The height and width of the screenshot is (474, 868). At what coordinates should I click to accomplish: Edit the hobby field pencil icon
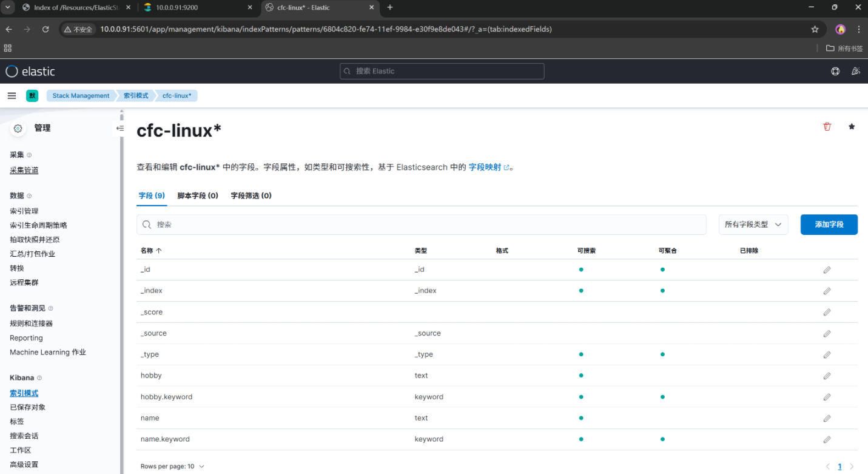click(827, 376)
